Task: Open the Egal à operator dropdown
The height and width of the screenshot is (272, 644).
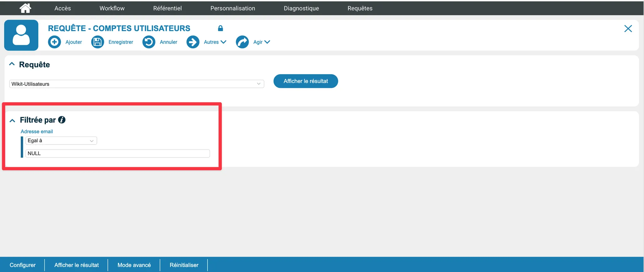Action: (61, 141)
